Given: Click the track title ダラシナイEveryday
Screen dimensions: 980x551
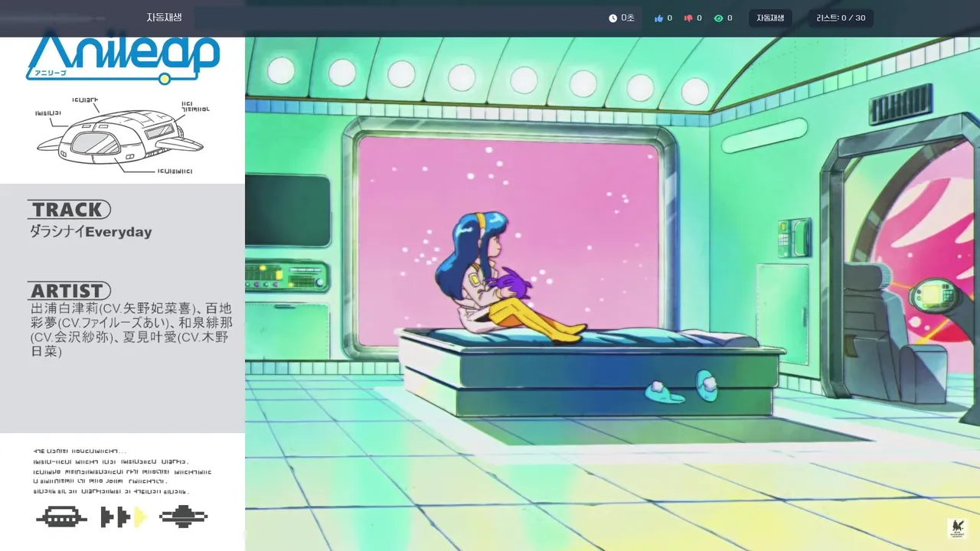Looking at the screenshot, I should pos(91,232).
